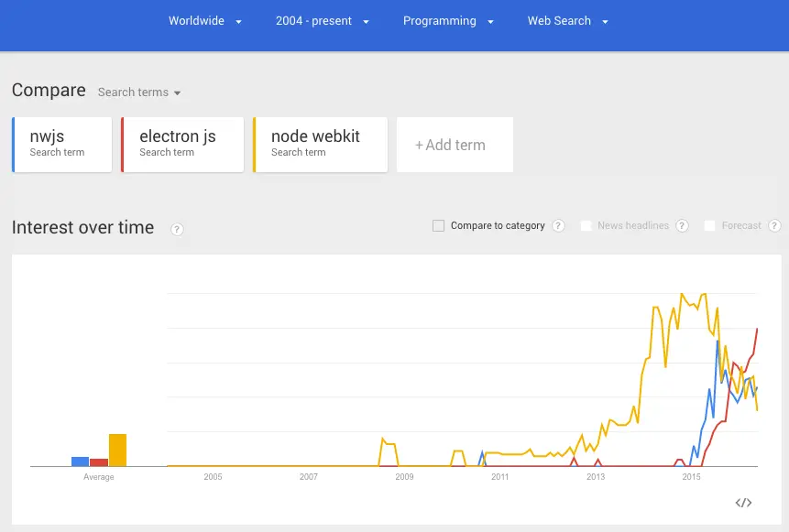The width and height of the screenshot is (789, 532).
Task: Open the Worldwide region dropdown
Action: 205,20
